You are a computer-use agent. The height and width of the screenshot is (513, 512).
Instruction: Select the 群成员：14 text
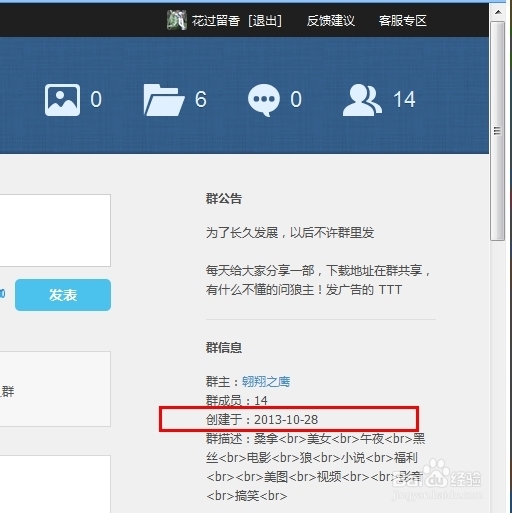[x=237, y=400]
